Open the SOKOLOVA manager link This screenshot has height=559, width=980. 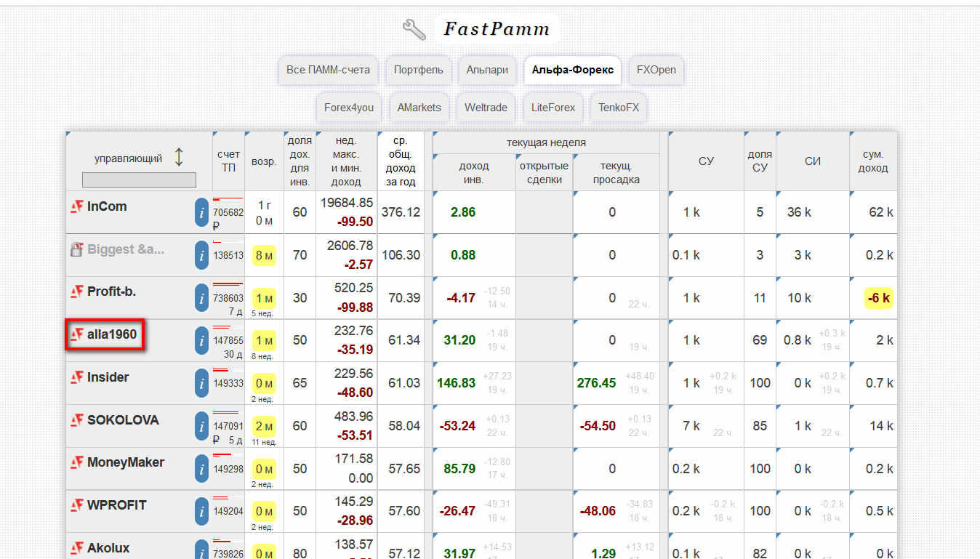[x=122, y=420]
